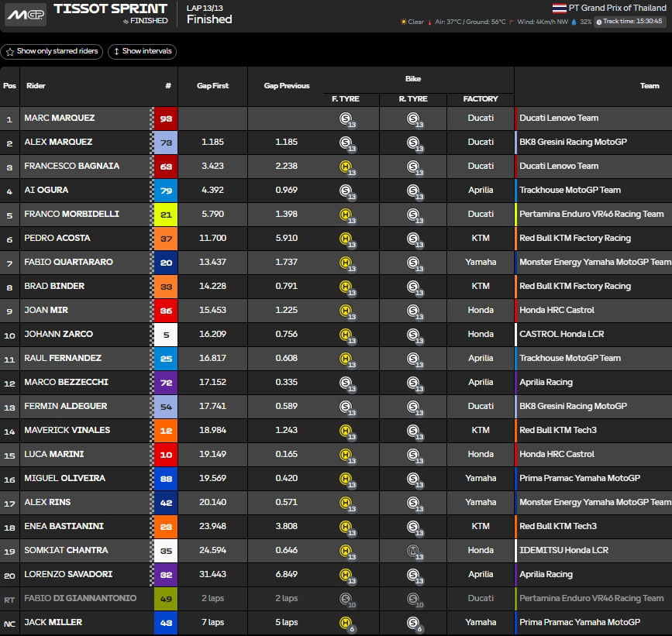Click Ai Ogura's blue number 79 badge
The height and width of the screenshot is (636, 672).
pyautogui.click(x=166, y=191)
